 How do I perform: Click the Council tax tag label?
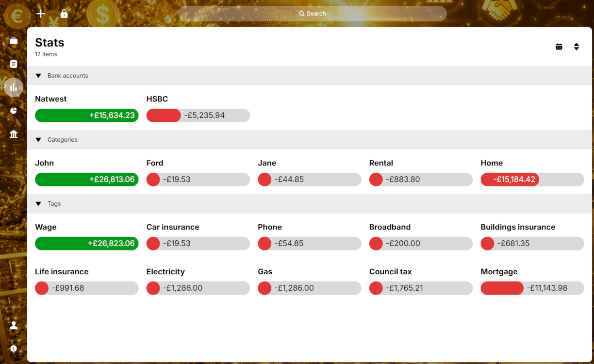(x=390, y=272)
